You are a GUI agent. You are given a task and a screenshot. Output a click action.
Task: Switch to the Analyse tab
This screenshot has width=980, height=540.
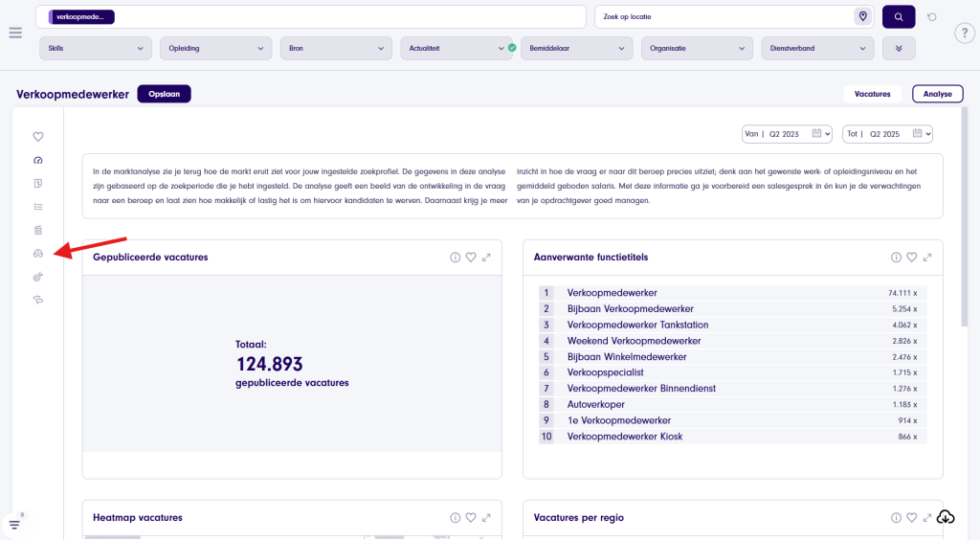pyautogui.click(x=937, y=94)
